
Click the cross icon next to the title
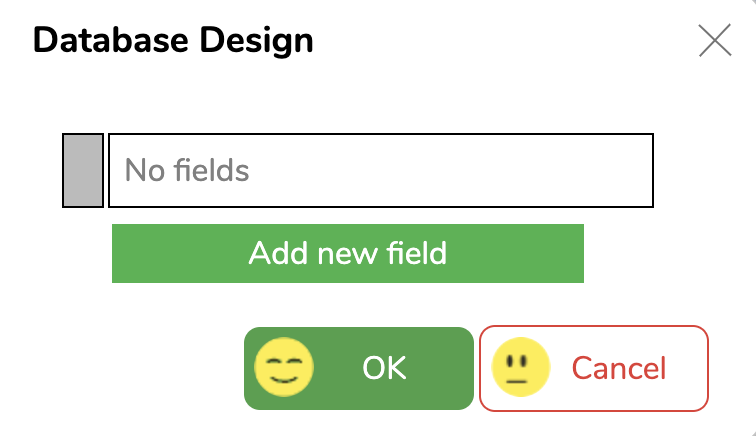715,40
